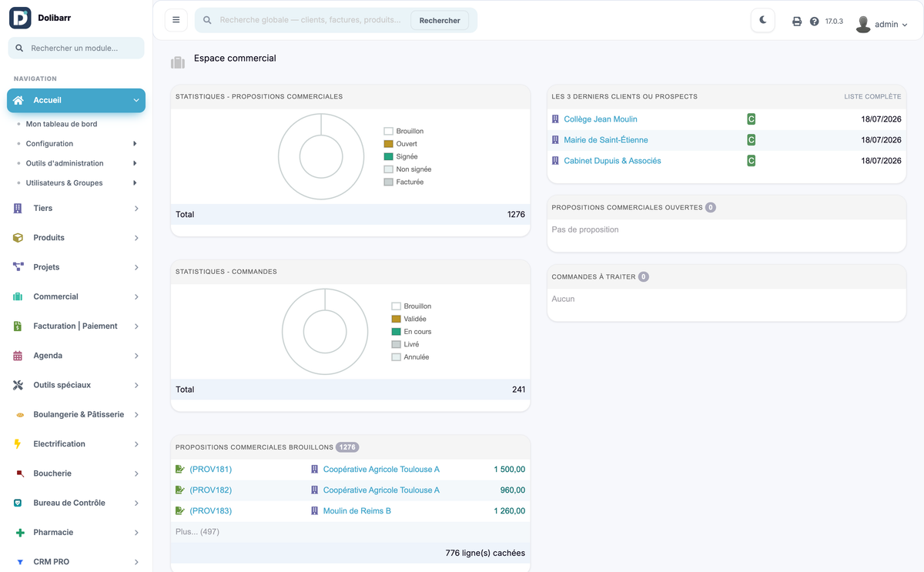Open the Outils d'administration submenu item
This screenshot has height=572, width=924.
tap(65, 163)
